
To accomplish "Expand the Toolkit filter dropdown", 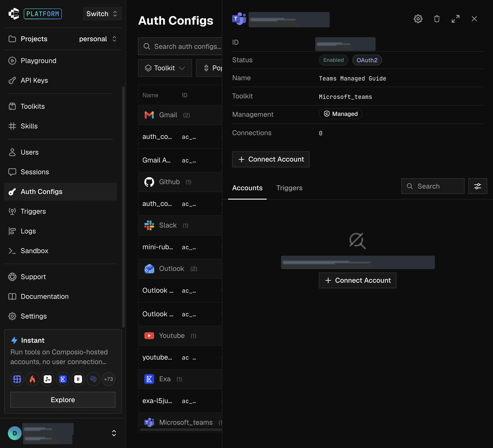I will pyautogui.click(x=165, y=68).
